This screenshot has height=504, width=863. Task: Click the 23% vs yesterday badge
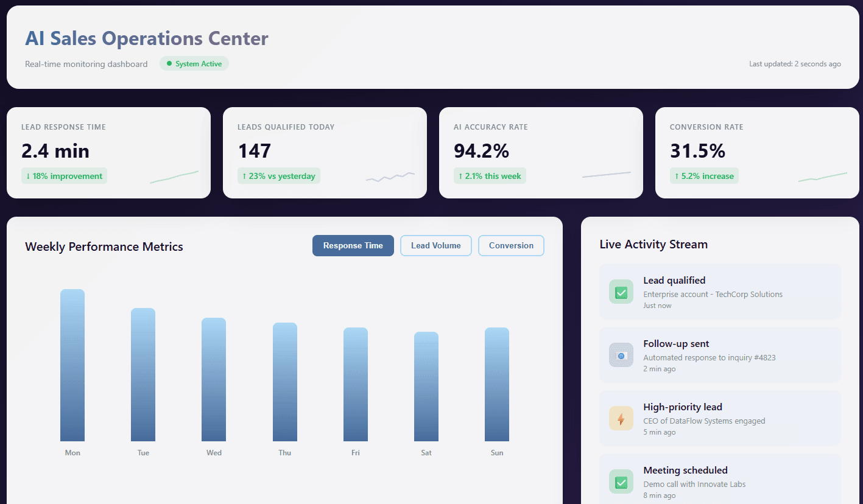[x=278, y=175]
